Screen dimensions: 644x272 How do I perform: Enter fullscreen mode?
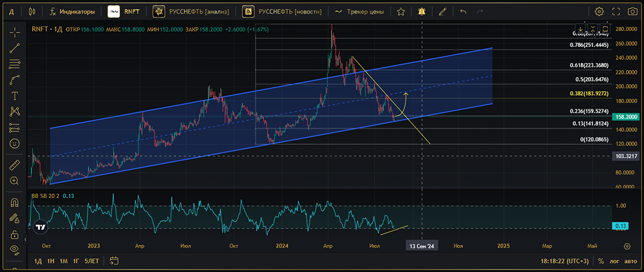click(616, 12)
